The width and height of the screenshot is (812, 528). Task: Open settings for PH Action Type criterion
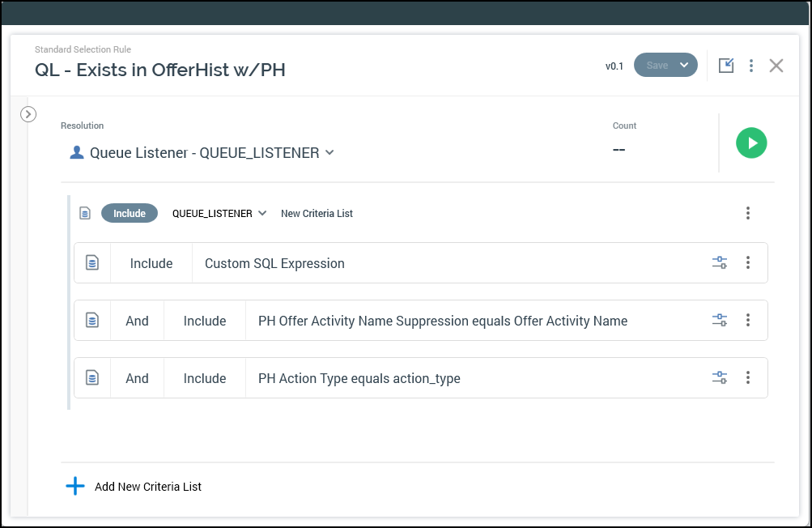click(x=719, y=377)
